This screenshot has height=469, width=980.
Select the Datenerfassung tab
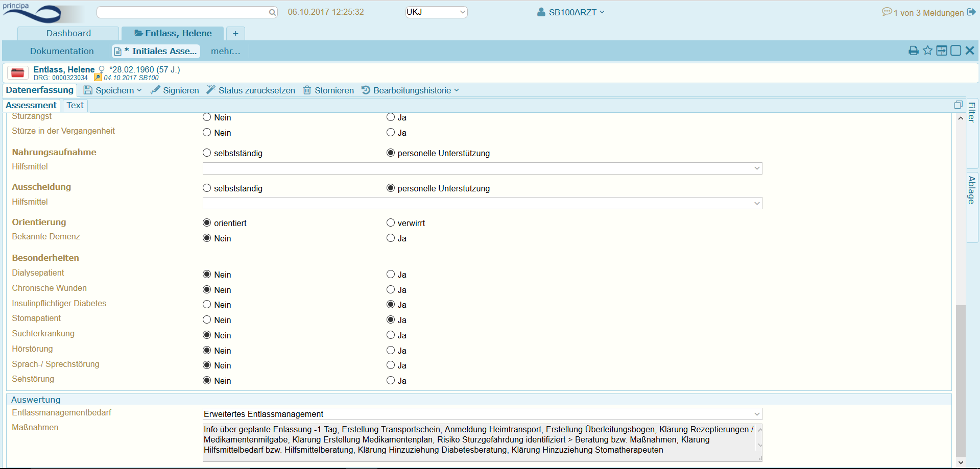(39, 90)
